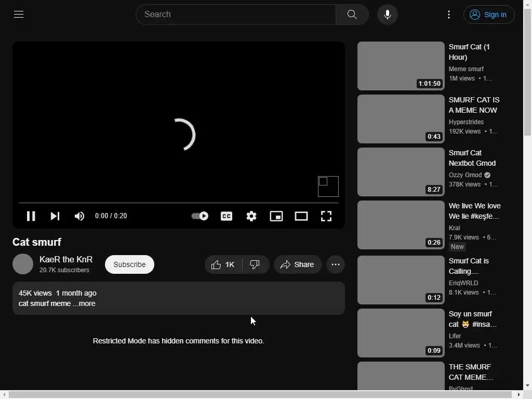Screen dimensions: 532x399
Task: Click Lifer channel name
Action: (x=455, y=336)
